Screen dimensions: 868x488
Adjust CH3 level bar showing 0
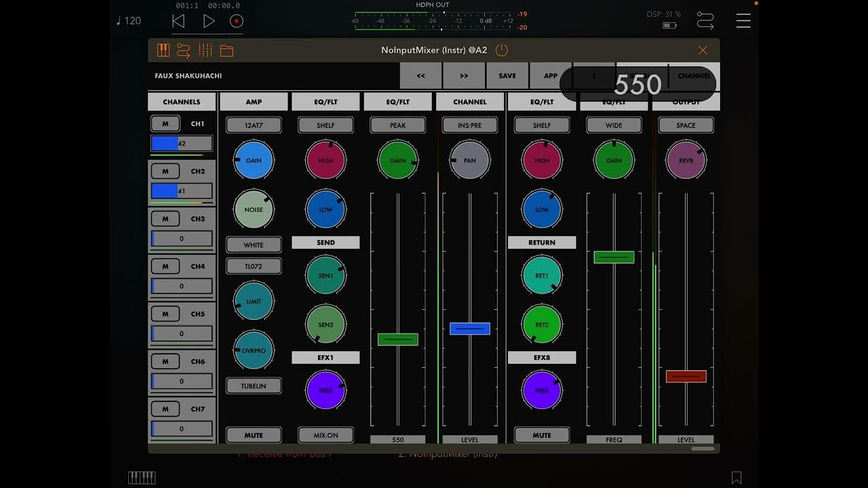click(182, 239)
